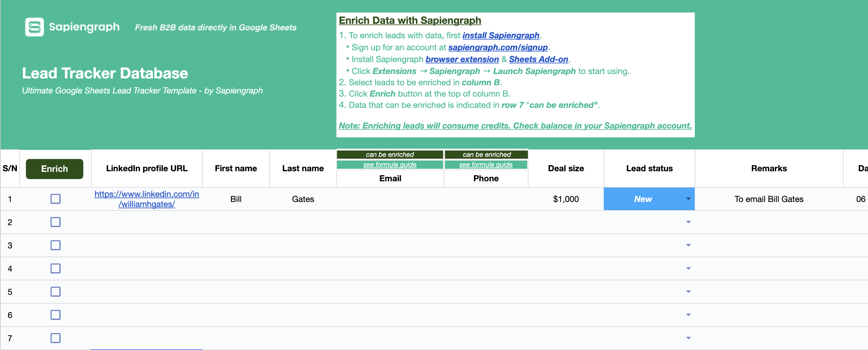Click the Sapiengraph logo icon
The width and height of the screenshot is (868, 350).
pos(35,27)
